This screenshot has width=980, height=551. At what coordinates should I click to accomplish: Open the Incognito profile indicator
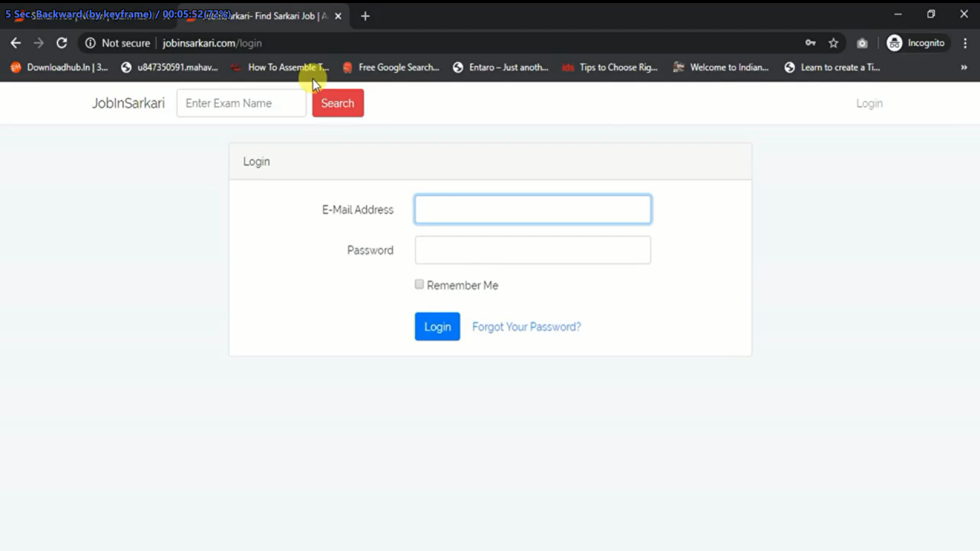(x=916, y=43)
